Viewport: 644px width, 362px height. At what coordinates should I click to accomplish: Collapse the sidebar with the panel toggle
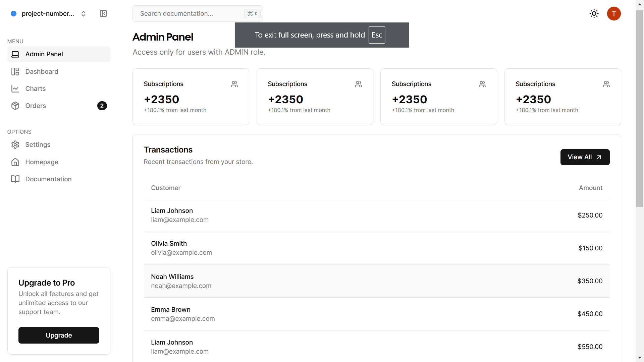pos(103,13)
